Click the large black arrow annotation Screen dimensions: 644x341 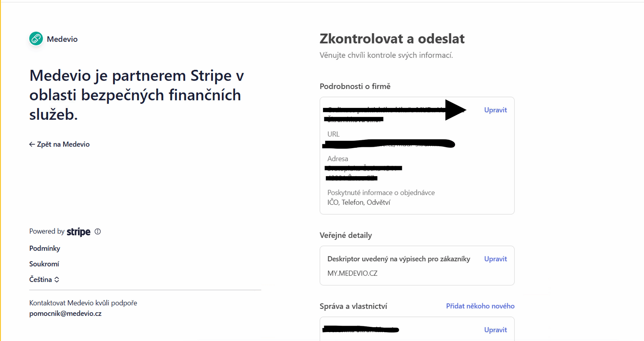coord(455,110)
